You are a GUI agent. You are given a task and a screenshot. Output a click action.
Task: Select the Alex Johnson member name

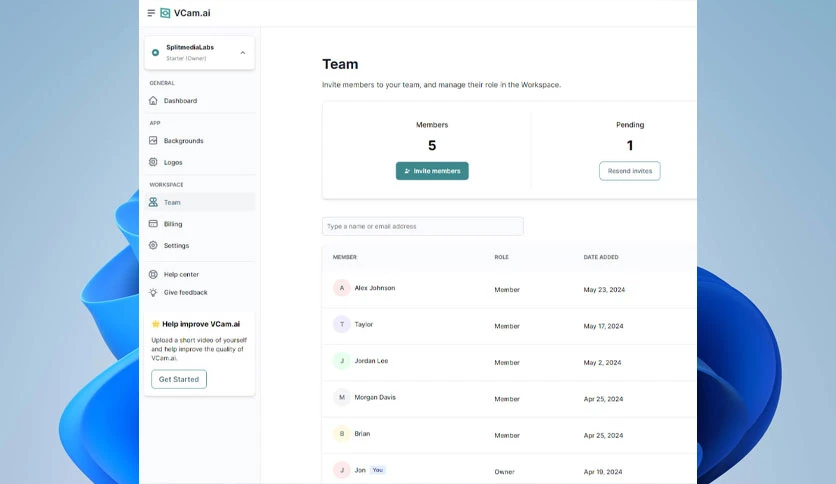(x=375, y=288)
